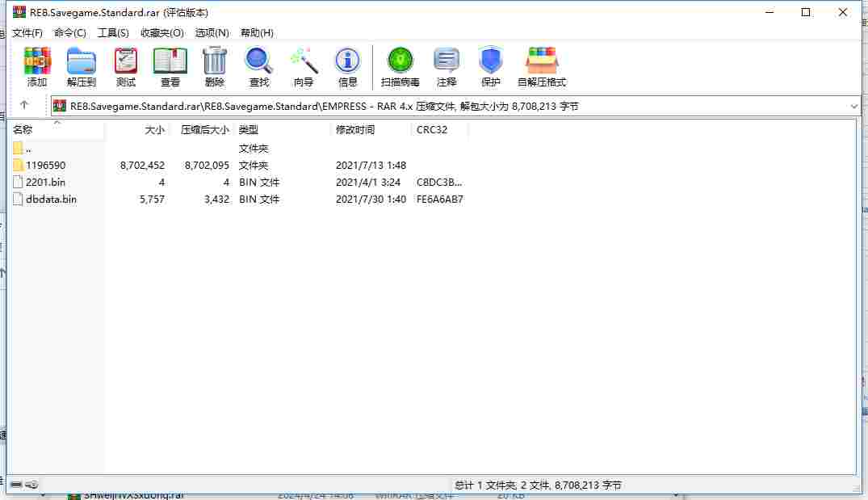868x500 pixels.
Task: Open the File (文件) menu
Action: (27, 32)
